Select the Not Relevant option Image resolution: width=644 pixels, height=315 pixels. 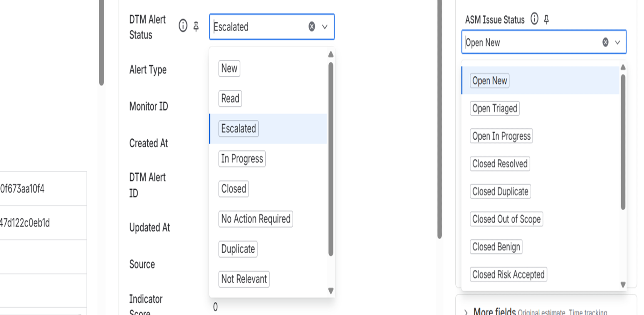[x=244, y=279]
